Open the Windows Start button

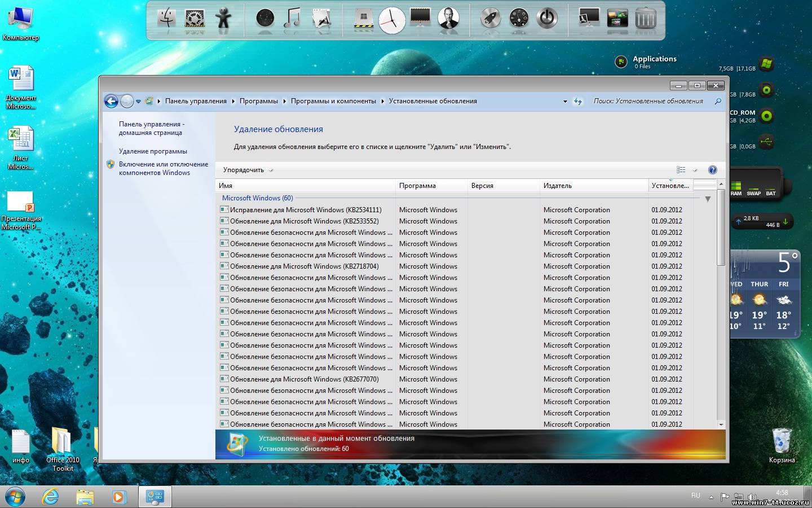tap(15, 497)
